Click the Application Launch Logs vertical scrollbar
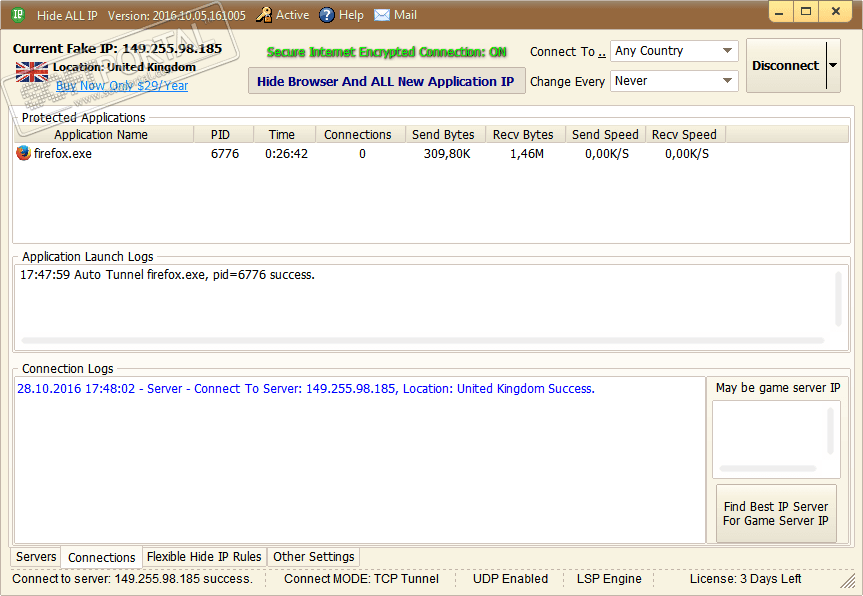 838,299
